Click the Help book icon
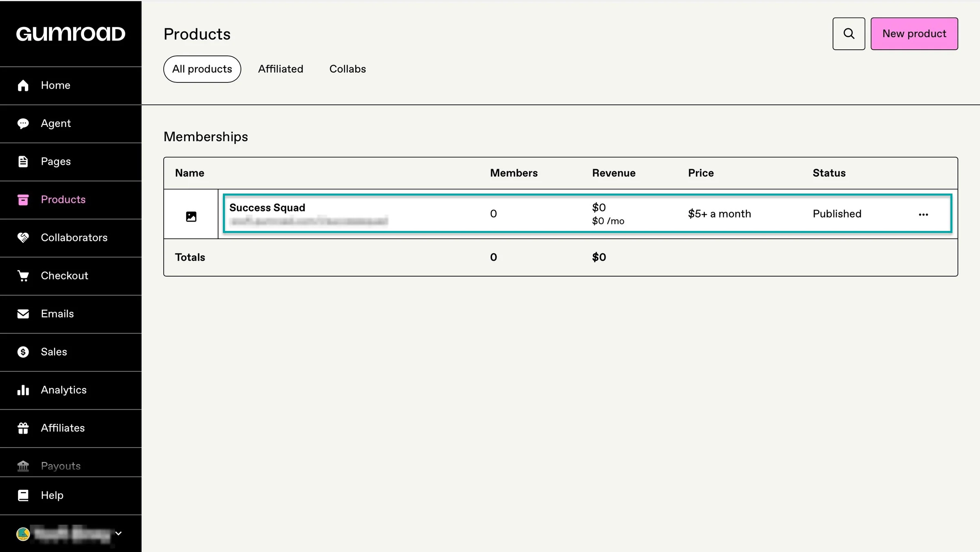The image size is (980, 552). point(23,495)
